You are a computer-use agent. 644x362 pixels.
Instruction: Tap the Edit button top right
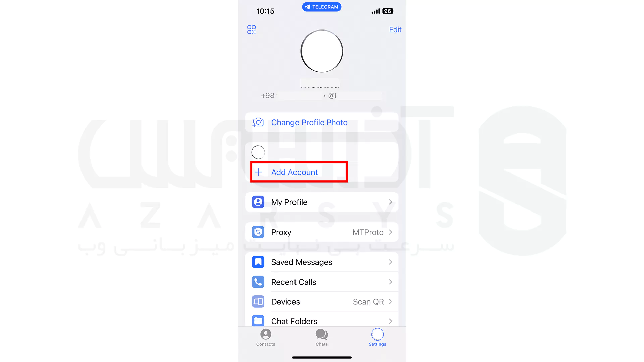(x=395, y=29)
